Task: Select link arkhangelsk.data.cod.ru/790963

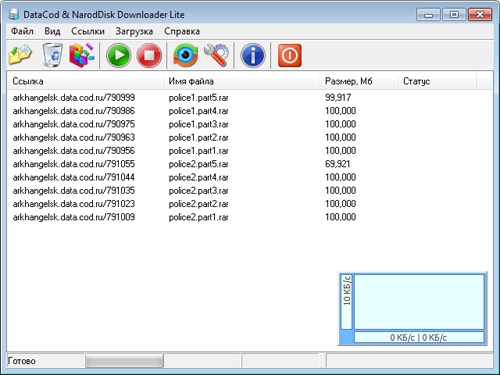Action: click(74, 138)
